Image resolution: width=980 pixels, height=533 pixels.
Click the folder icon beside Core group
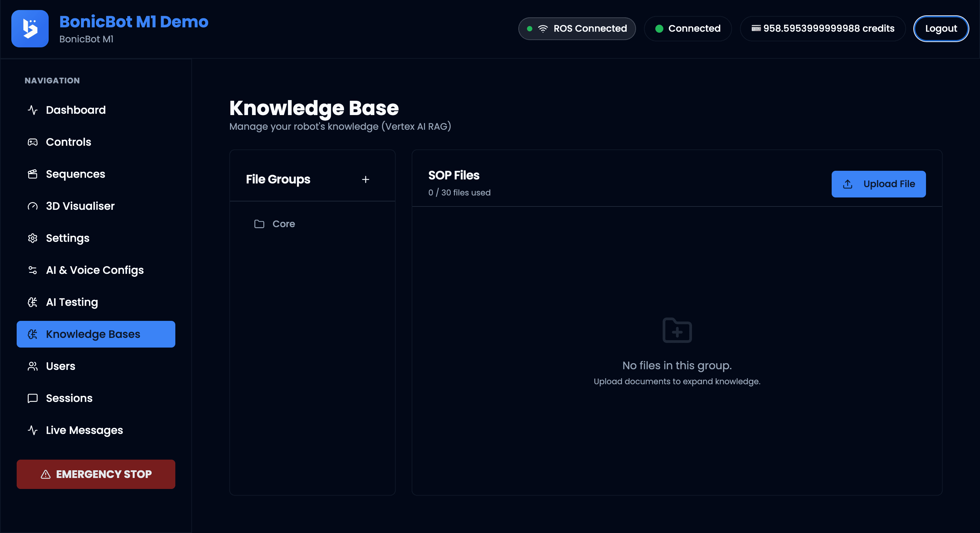[259, 224]
